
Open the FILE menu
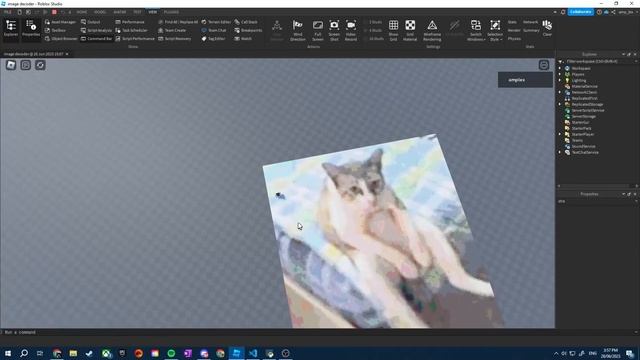coord(7,12)
